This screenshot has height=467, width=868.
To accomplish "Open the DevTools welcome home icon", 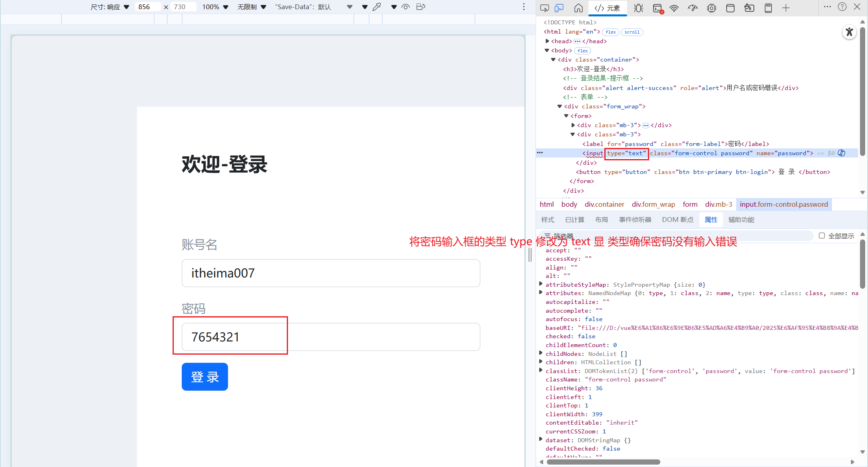I will coord(578,8).
